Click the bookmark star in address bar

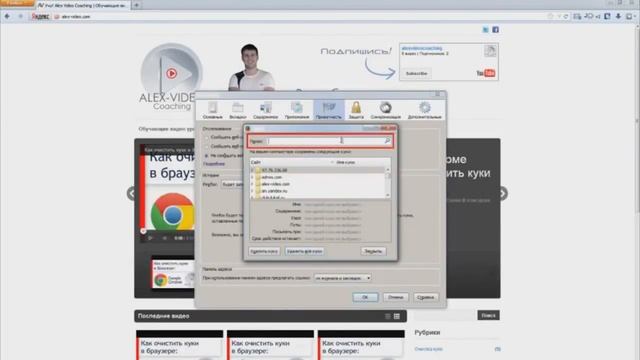coord(551,16)
